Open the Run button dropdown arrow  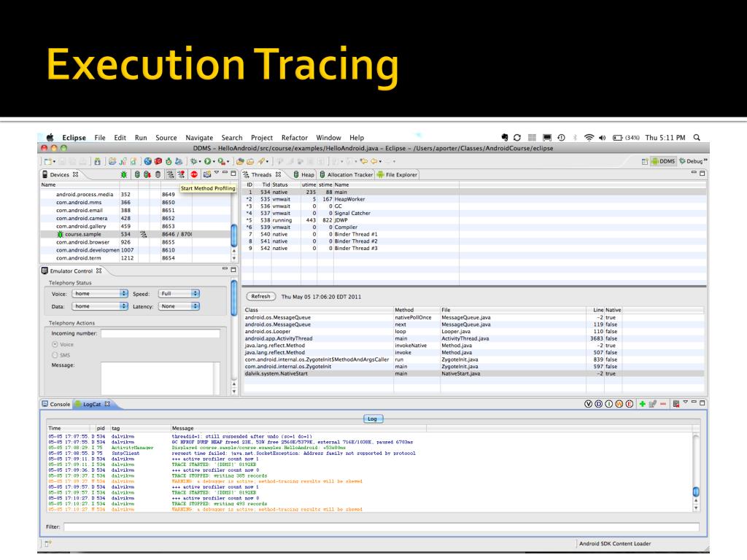coord(214,162)
